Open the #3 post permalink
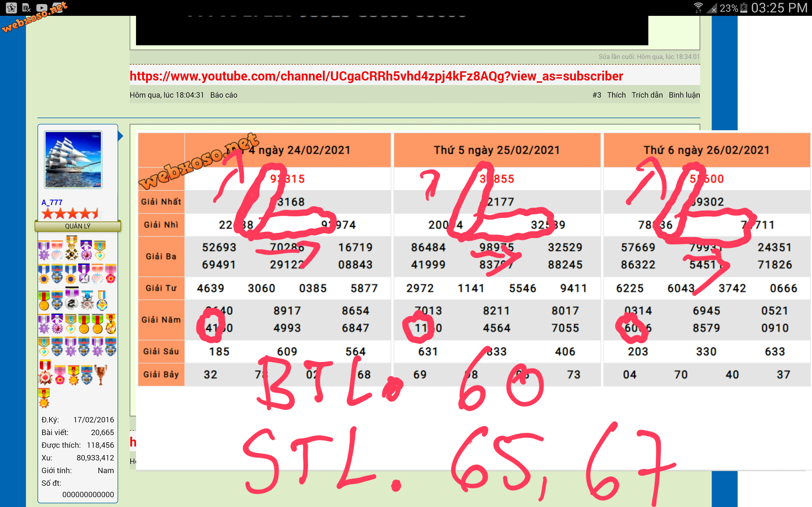 tap(596, 95)
